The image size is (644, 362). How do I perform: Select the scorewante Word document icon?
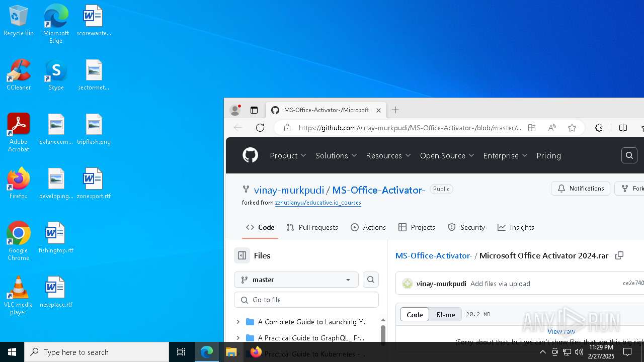click(94, 21)
